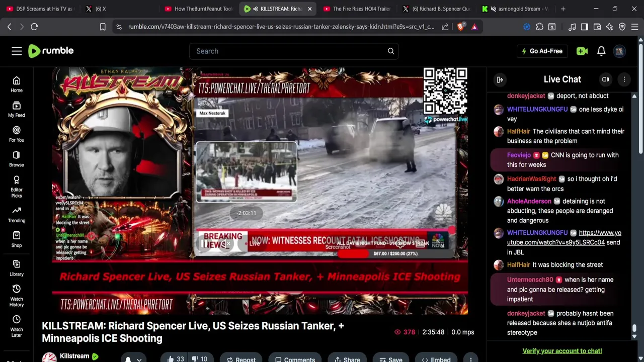Dislike the video (10)
The height and width of the screenshot is (362, 644).
(x=200, y=359)
